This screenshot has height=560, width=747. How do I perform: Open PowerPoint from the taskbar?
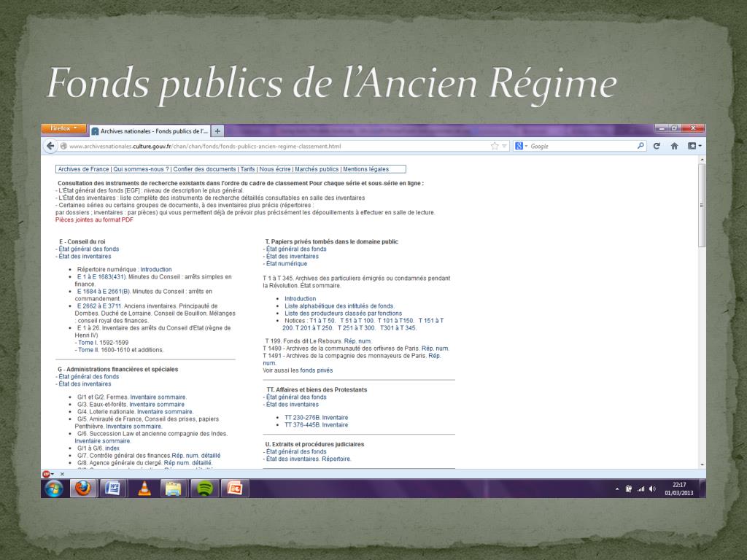(x=236, y=489)
